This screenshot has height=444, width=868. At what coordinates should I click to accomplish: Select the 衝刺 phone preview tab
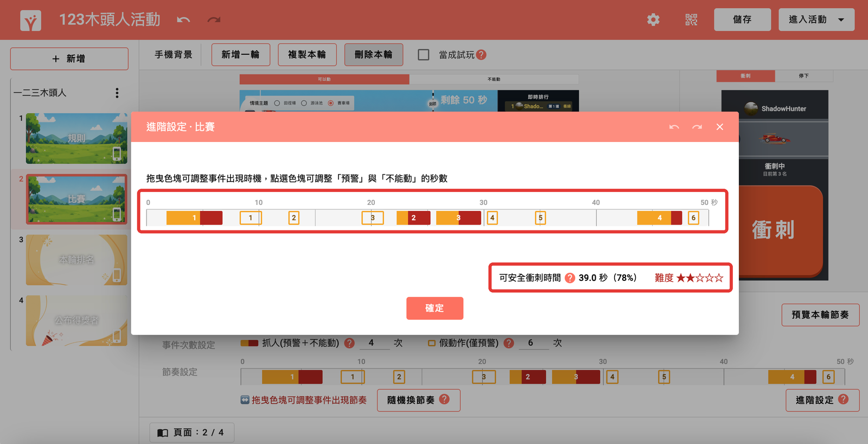coord(745,76)
